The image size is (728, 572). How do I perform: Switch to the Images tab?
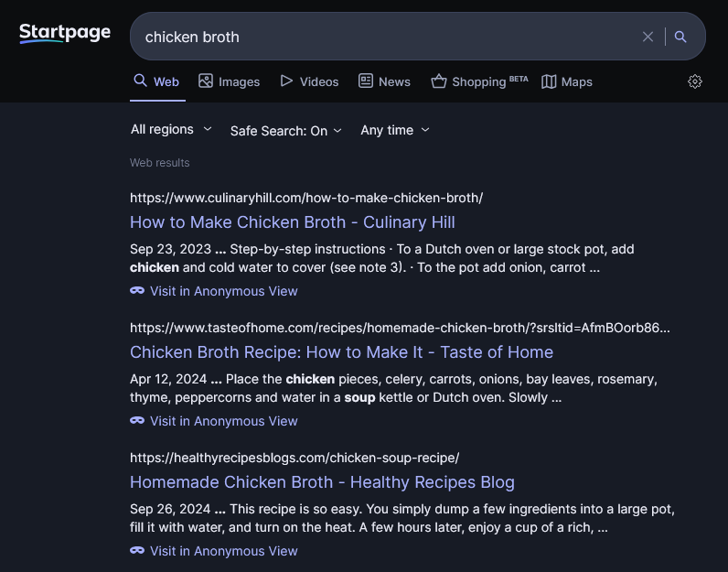230,81
